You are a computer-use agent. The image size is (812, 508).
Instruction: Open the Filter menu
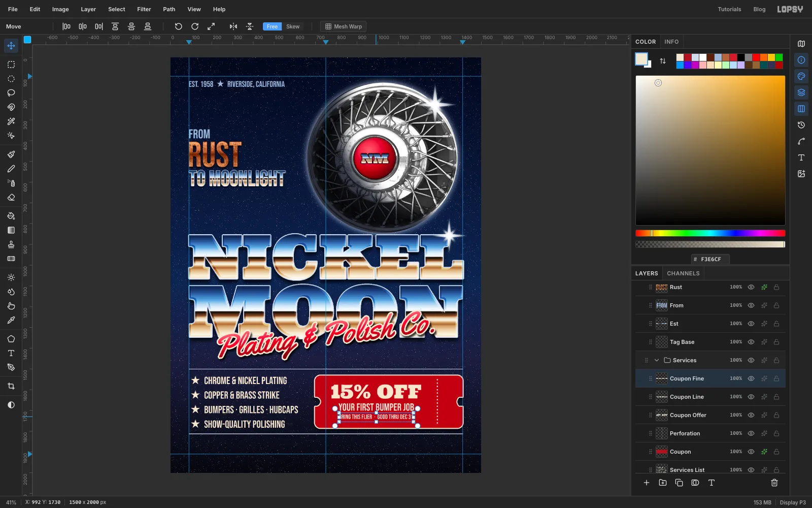[144, 9]
